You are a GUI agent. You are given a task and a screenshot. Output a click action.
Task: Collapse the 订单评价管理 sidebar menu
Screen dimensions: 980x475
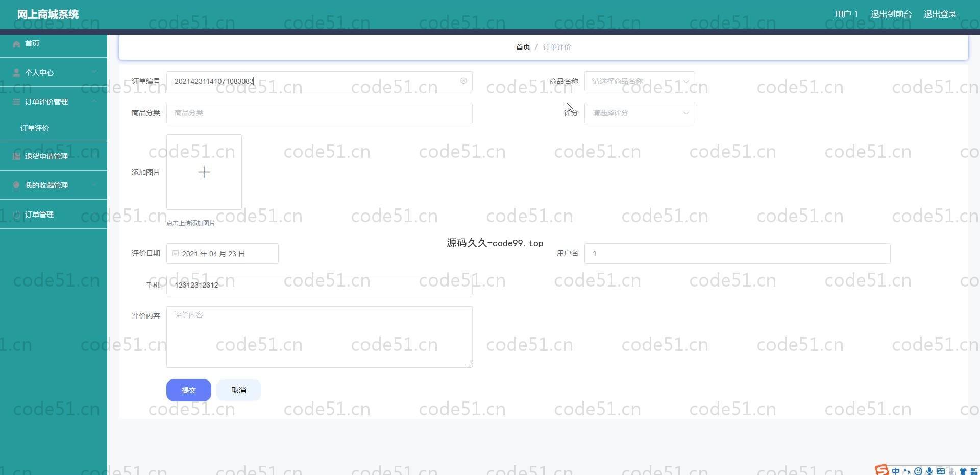[54, 102]
